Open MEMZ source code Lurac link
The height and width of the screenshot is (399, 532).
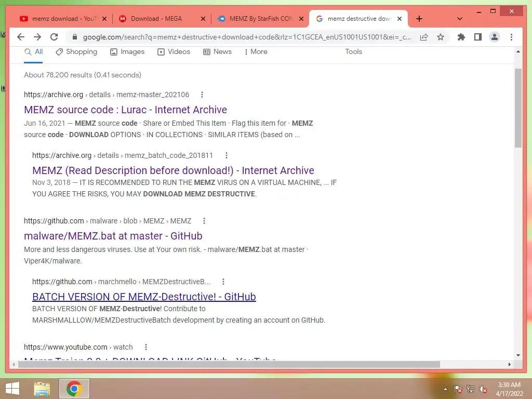point(126,110)
